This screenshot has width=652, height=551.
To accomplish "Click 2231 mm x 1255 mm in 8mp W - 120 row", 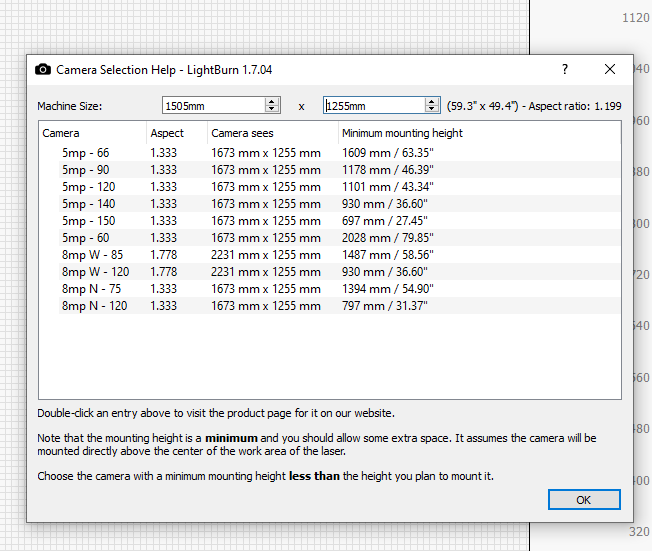I will (x=266, y=272).
